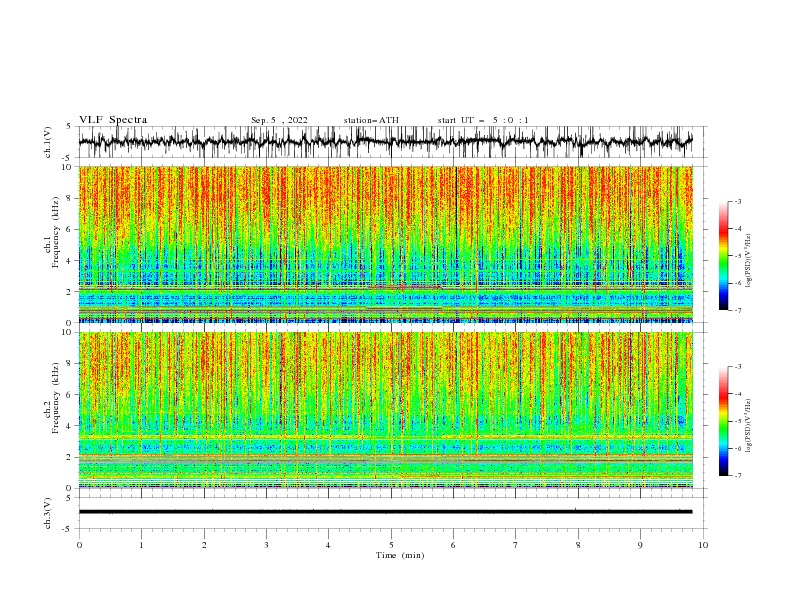Select the "start UT = 5 :0 :1" text

[x=483, y=120]
